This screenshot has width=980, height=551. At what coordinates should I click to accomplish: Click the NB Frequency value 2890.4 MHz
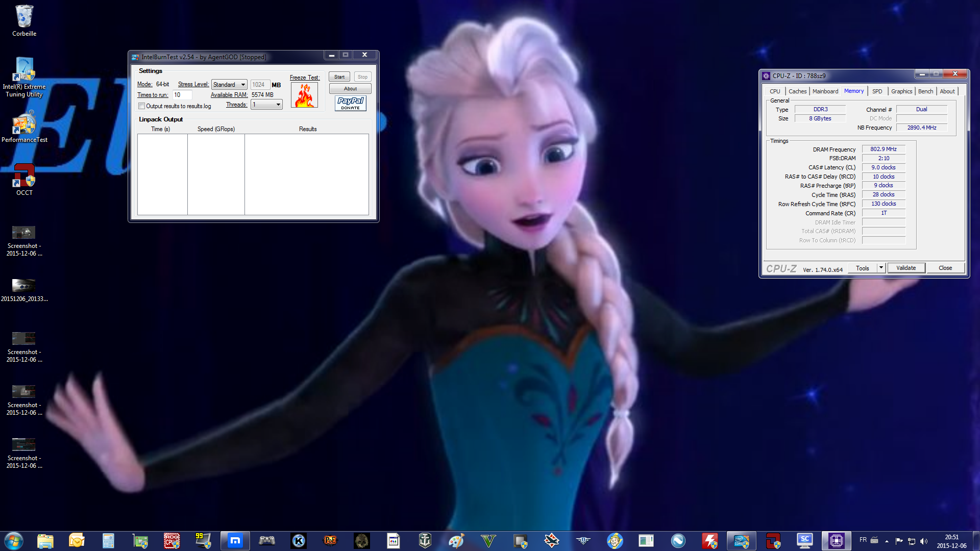pos(922,128)
